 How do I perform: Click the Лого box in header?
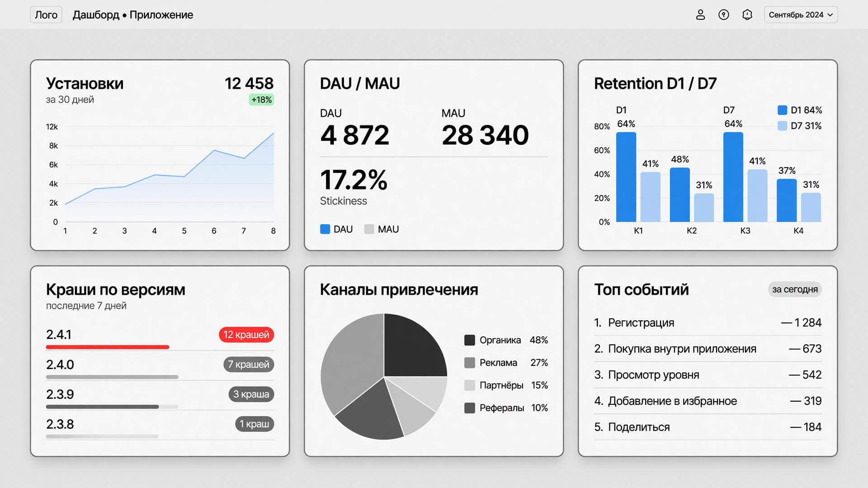(46, 15)
